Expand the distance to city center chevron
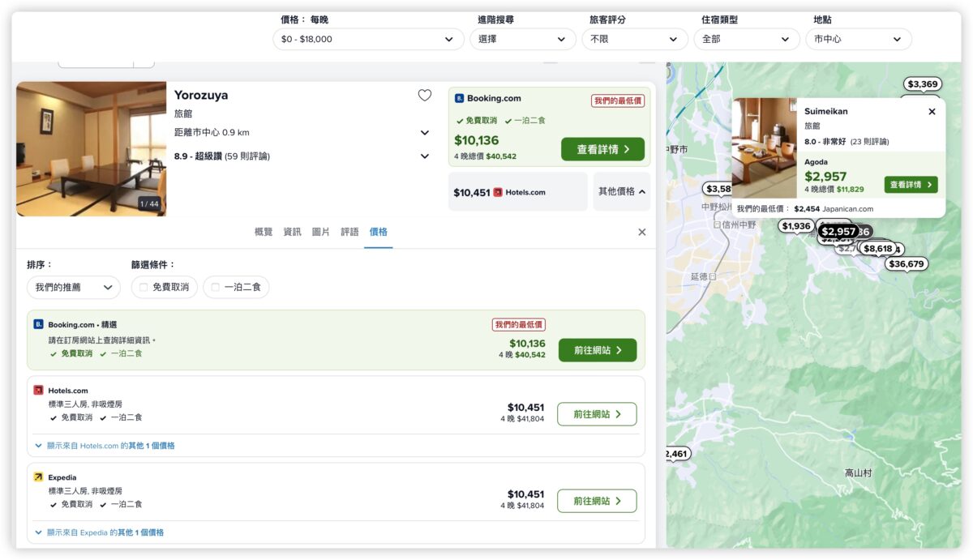The height and width of the screenshot is (560, 973). pyautogui.click(x=425, y=133)
